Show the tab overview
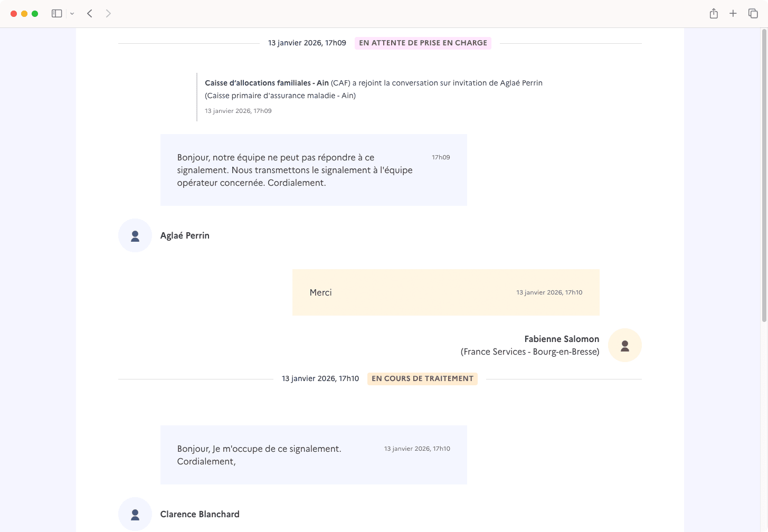 tap(753, 13)
